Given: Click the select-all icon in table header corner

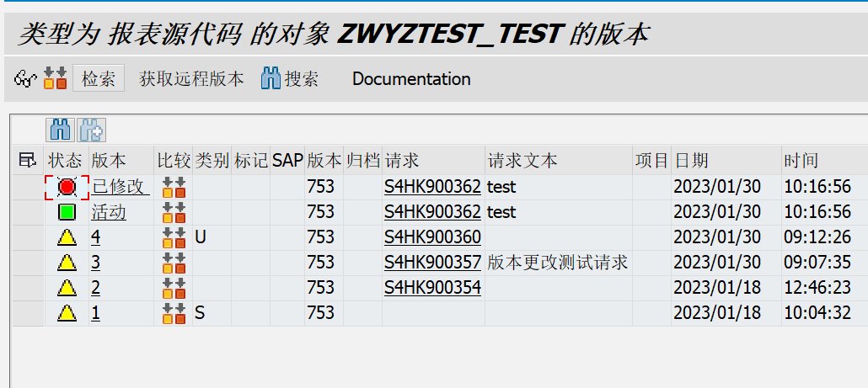Looking at the screenshot, I should [x=27, y=161].
